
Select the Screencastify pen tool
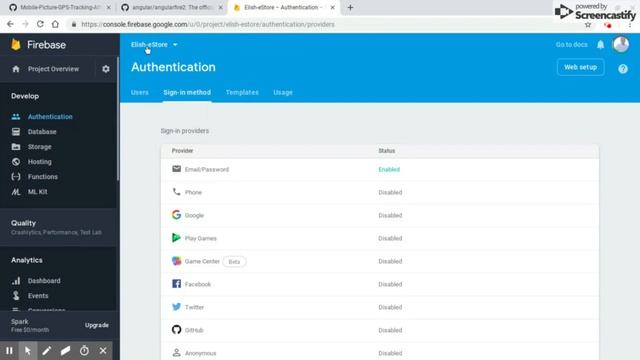(x=47, y=351)
